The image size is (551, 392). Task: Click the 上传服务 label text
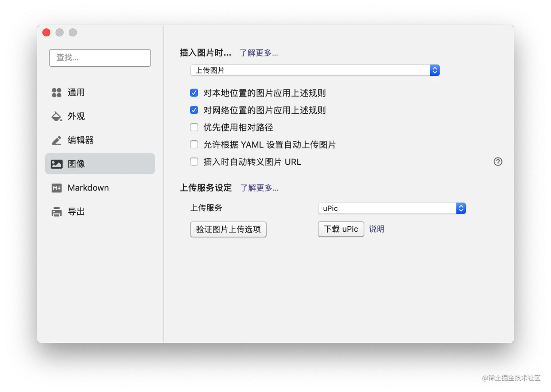[206, 208]
